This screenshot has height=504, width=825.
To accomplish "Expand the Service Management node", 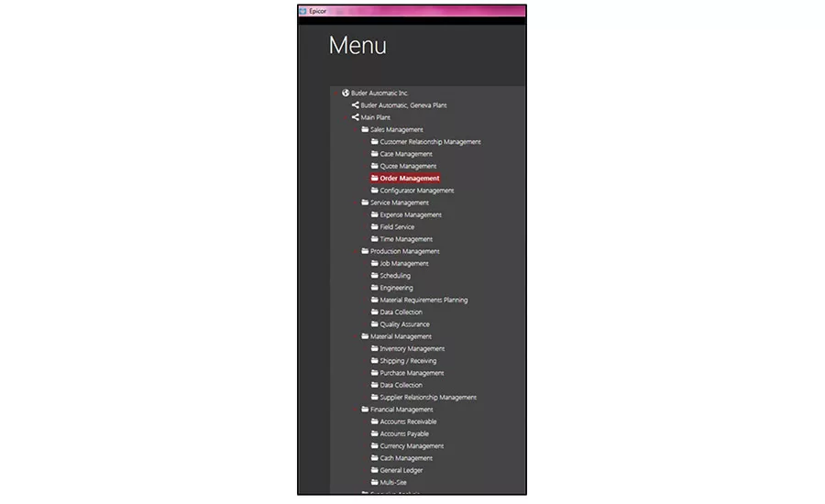I will (357, 203).
